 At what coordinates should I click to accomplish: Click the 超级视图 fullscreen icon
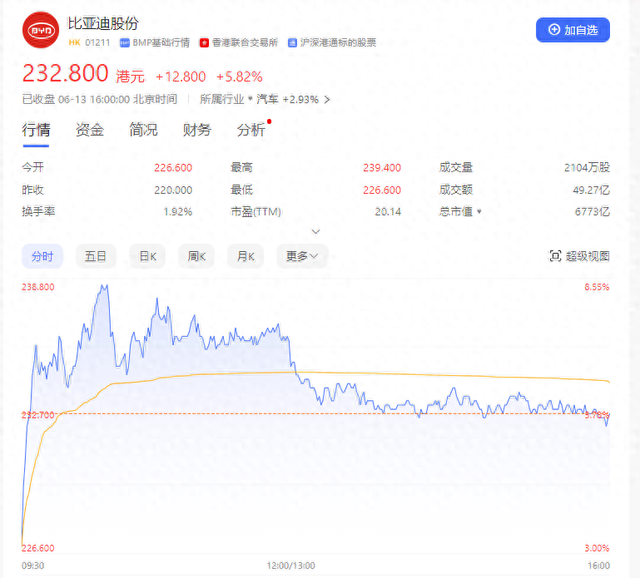point(555,256)
